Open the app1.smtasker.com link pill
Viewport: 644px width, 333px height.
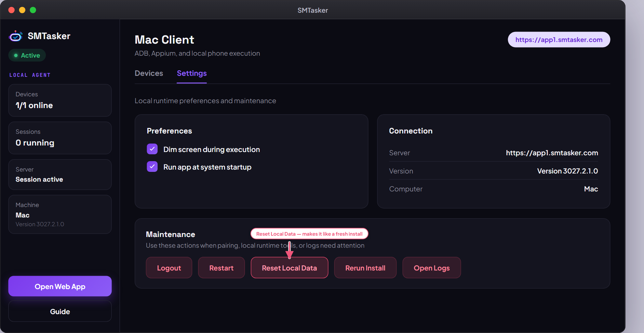(559, 40)
